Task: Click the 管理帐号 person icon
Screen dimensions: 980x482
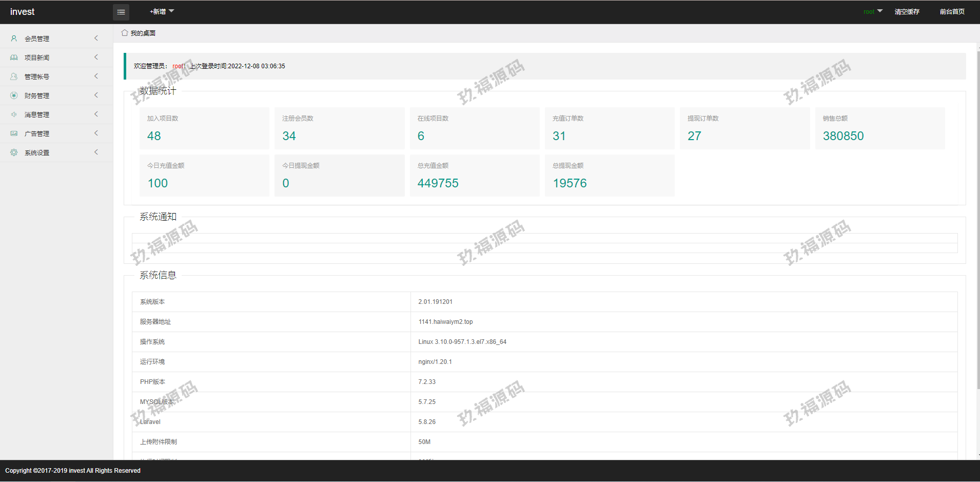Action: [x=14, y=76]
